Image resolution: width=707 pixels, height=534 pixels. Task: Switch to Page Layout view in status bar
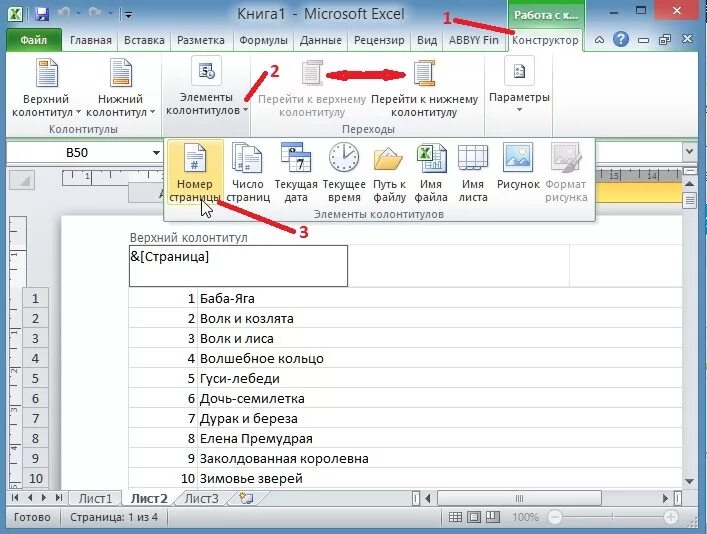click(x=474, y=517)
